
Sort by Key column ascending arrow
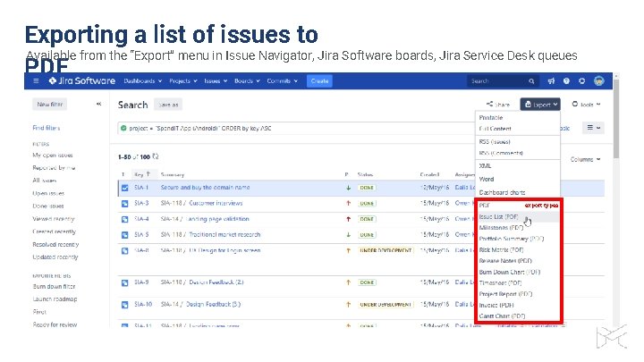pos(148,174)
